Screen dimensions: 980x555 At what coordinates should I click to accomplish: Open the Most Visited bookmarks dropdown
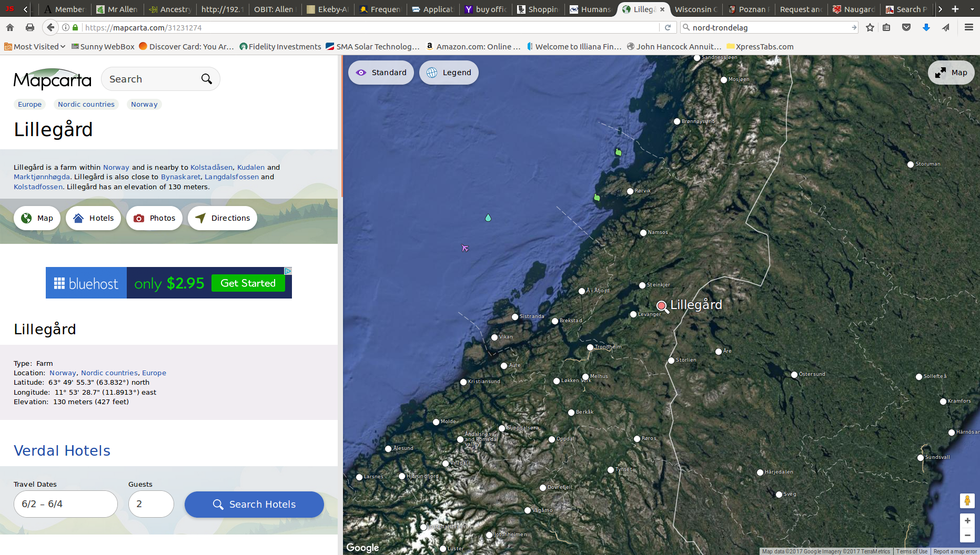(35, 47)
